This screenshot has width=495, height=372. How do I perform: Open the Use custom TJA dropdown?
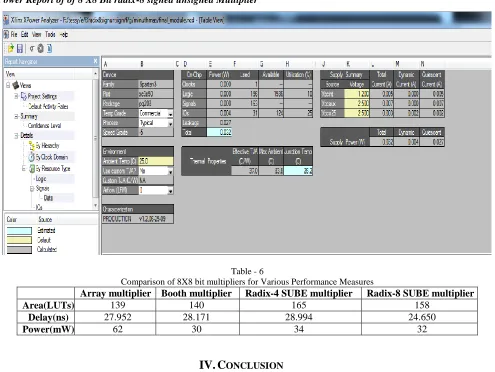tap(170, 171)
